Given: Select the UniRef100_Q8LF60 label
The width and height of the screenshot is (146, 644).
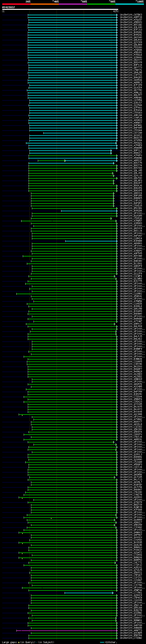Looking at the screenshot, I should [x=131, y=178].
